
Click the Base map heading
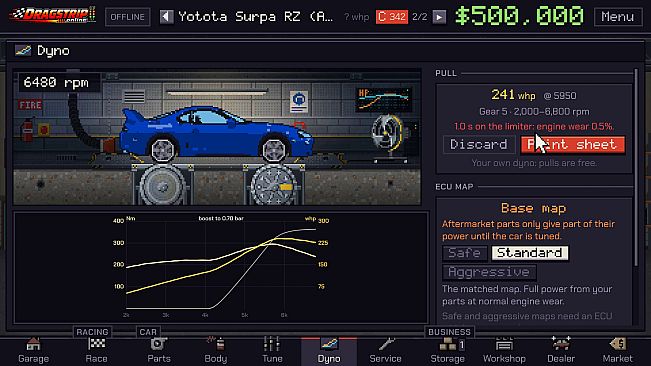(534, 208)
